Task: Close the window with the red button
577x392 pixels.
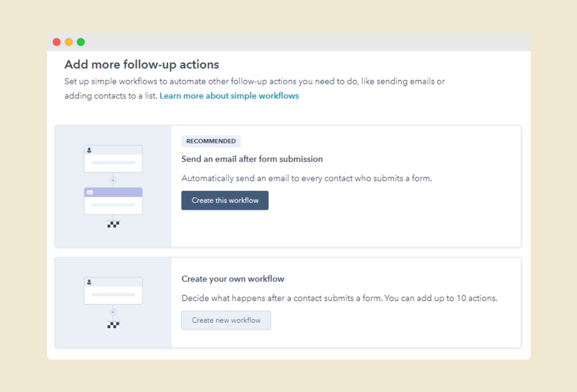Action: click(x=57, y=42)
